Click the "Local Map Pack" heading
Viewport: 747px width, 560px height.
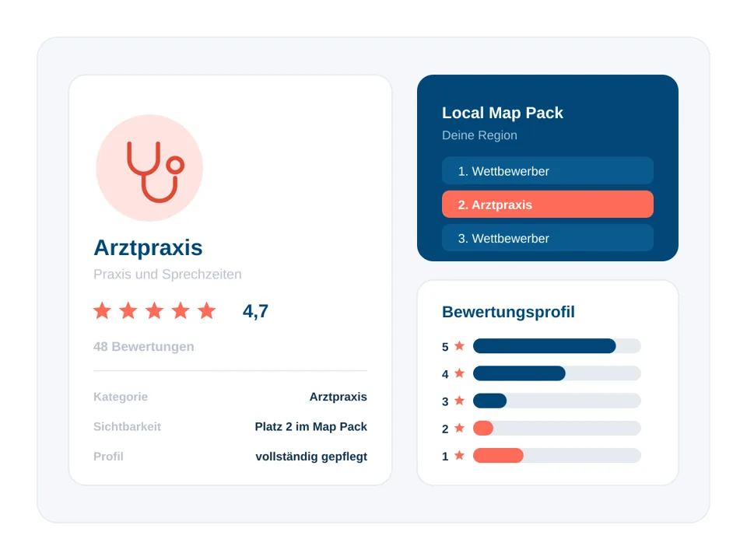click(503, 113)
